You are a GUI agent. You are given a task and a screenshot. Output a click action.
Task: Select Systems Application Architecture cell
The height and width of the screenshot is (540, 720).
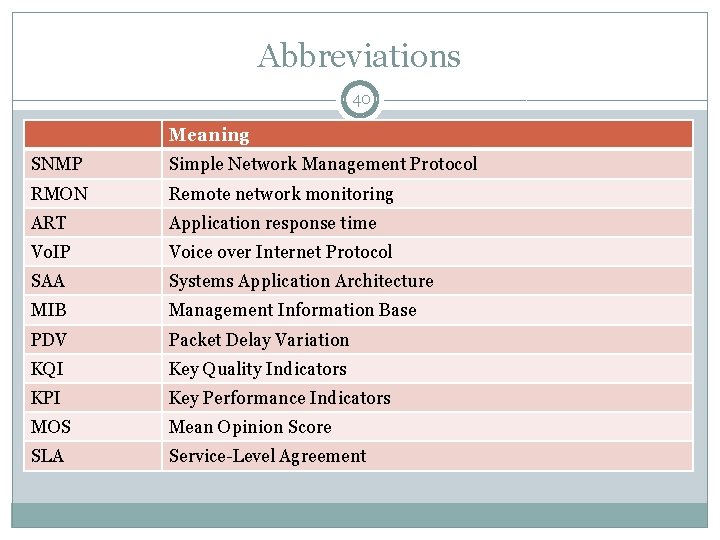click(x=300, y=281)
